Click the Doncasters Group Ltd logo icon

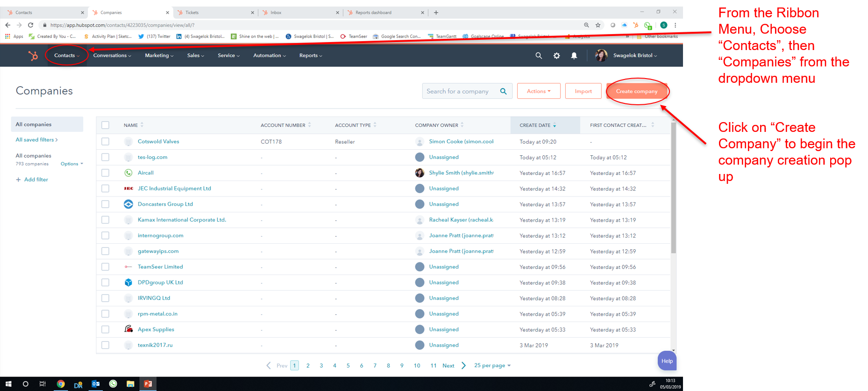coord(128,204)
